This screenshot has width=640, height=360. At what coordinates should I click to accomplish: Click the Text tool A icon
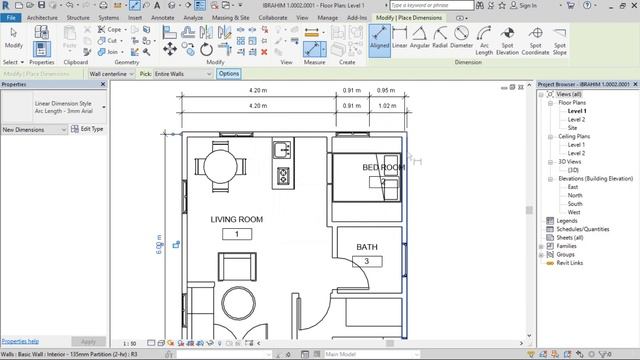(157, 5)
